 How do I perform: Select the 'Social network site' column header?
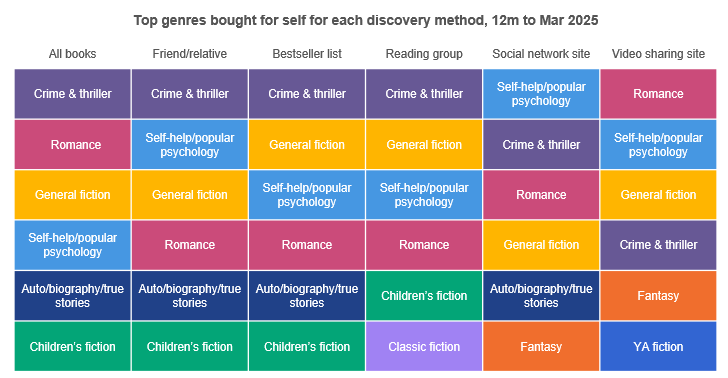[x=541, y=54]
